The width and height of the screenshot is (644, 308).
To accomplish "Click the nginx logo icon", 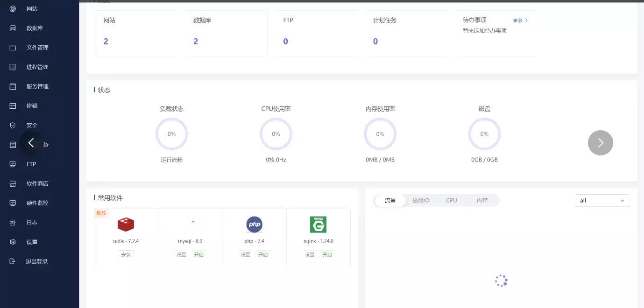I will pyautogui.click(x=318, y=224).
